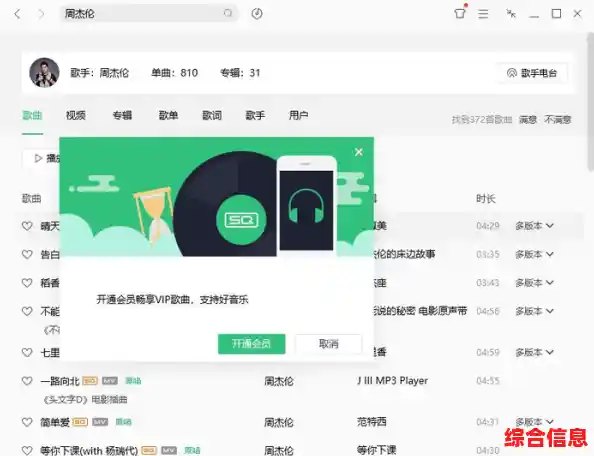Favorite the song 稻香 with heart
The width and height of the screenshot is (594, 456).
27,283
